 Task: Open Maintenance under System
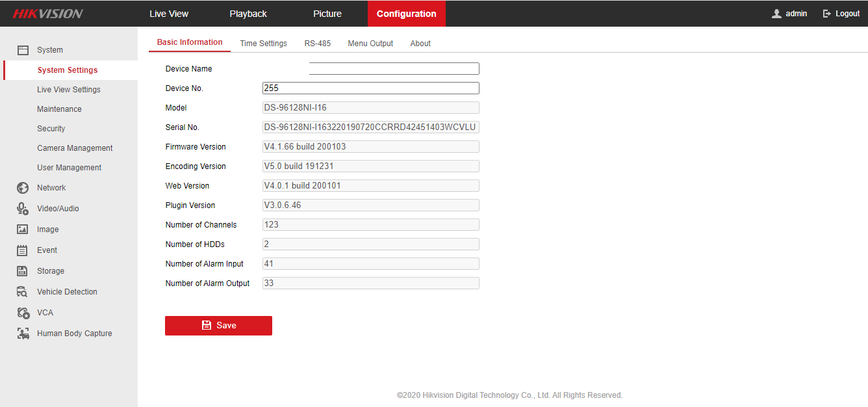[x=59, y=109]
